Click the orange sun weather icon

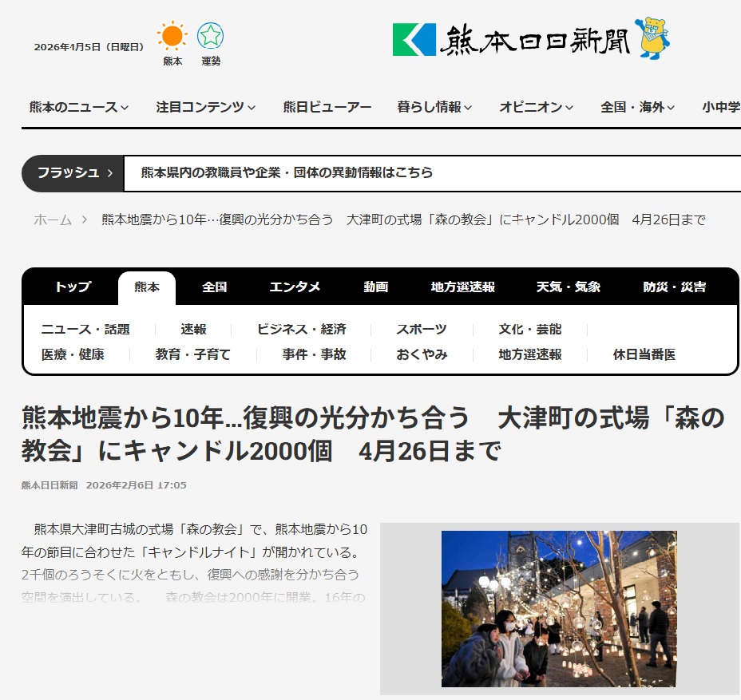click(172, 38)
